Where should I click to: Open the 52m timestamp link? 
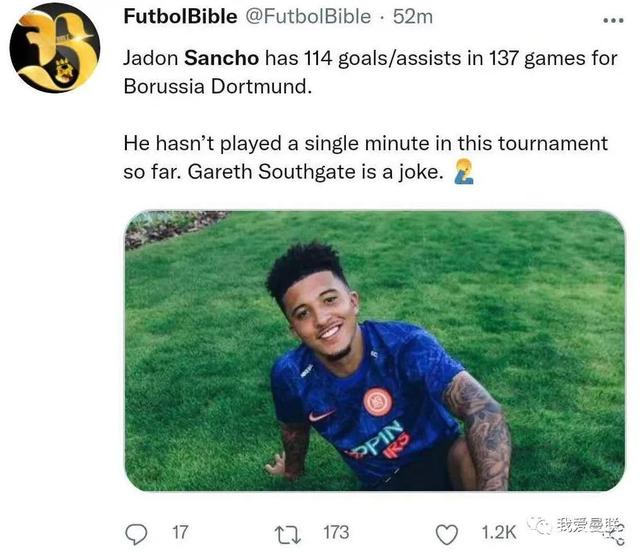coord(411,17)
